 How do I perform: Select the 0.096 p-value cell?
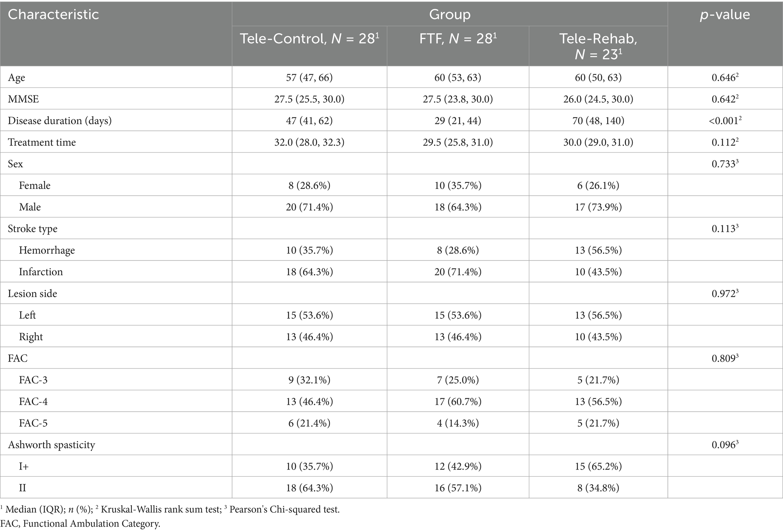[x=725, y=445]
